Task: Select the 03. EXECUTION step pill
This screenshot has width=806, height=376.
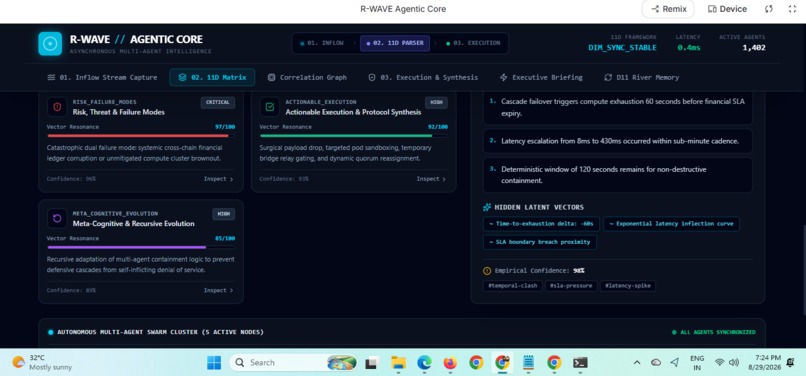Action: (473, 43)
